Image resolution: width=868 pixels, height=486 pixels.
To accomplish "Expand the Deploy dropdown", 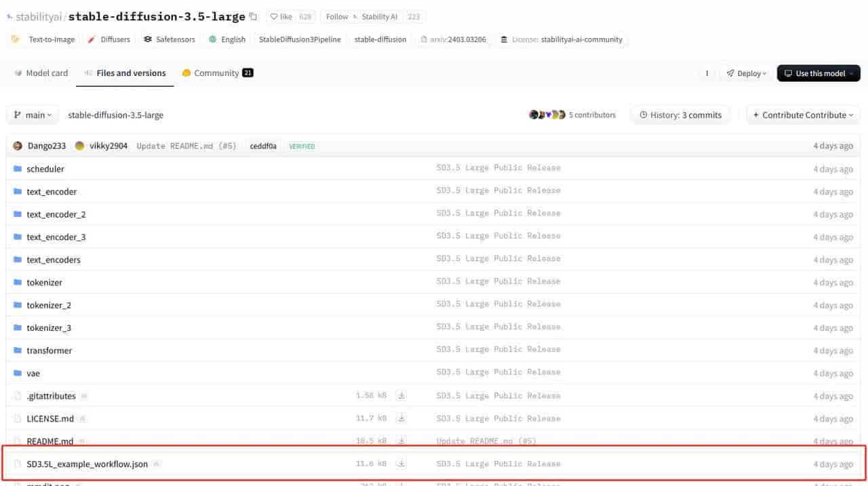I will coord(747,73).
